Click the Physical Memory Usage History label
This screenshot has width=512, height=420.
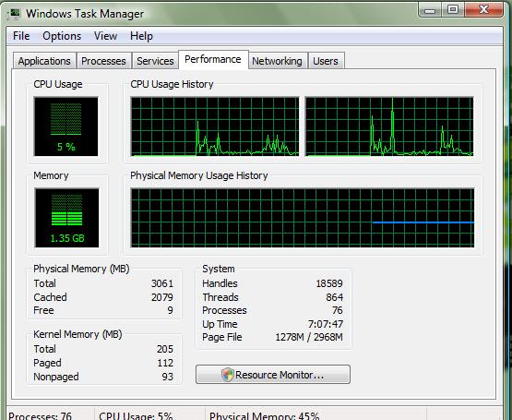(199, 175)
